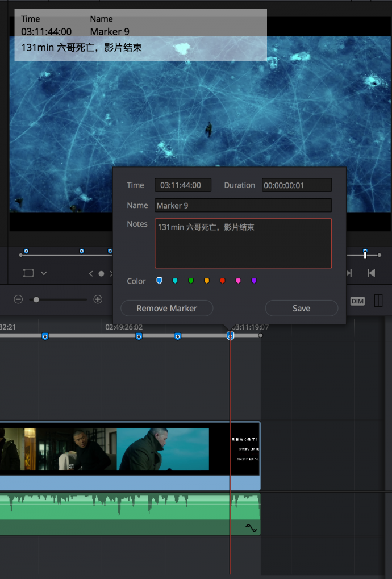The image size is (392, 579).
Task: Select the timeline marker below 02:49:26:02
Action: (139, 336)
